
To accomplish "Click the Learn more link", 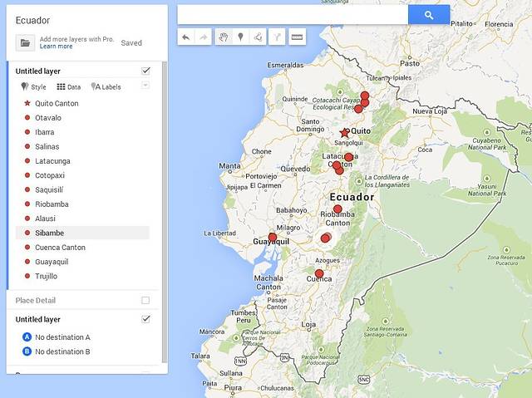I will click(56, 47).
